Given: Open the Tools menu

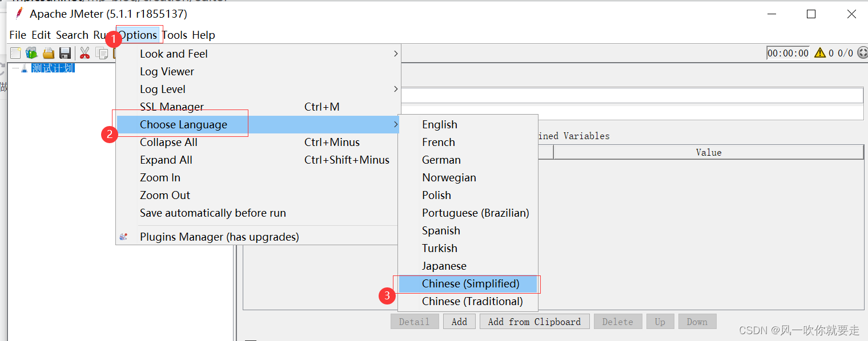Looking at the screenshot, I should (175, 35).
